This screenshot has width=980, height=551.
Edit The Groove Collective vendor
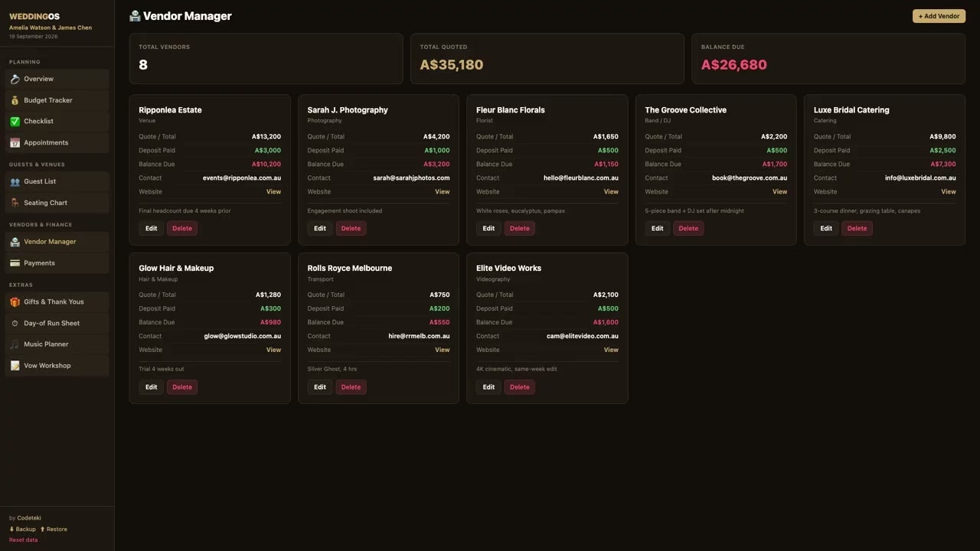(x=658, y=228)
